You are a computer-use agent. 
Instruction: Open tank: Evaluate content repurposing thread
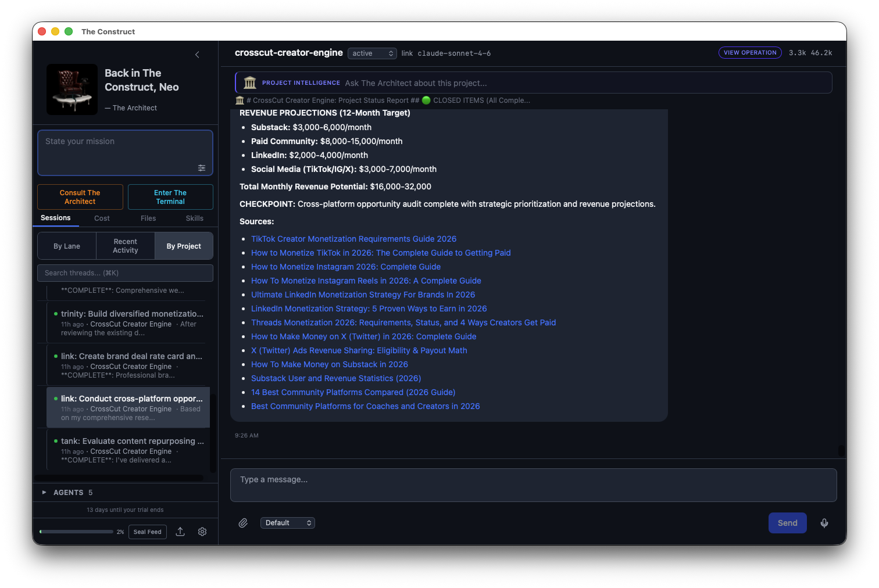tap(128, 450)
